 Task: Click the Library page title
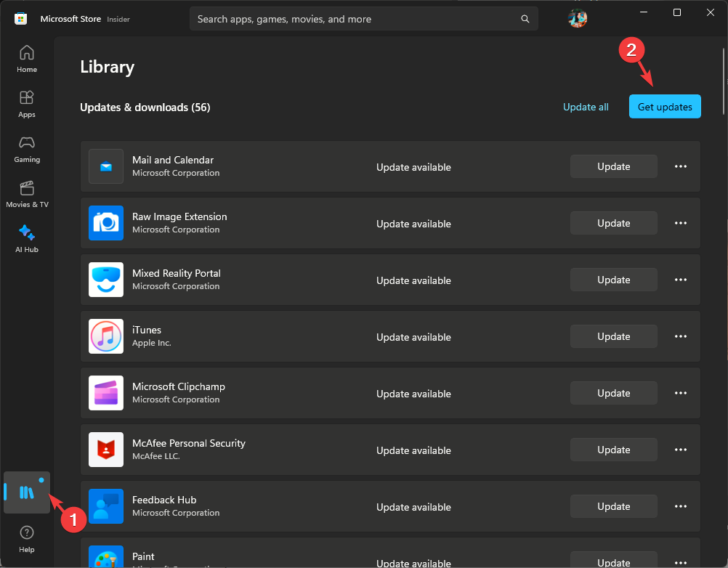click(x=108, y=67)
